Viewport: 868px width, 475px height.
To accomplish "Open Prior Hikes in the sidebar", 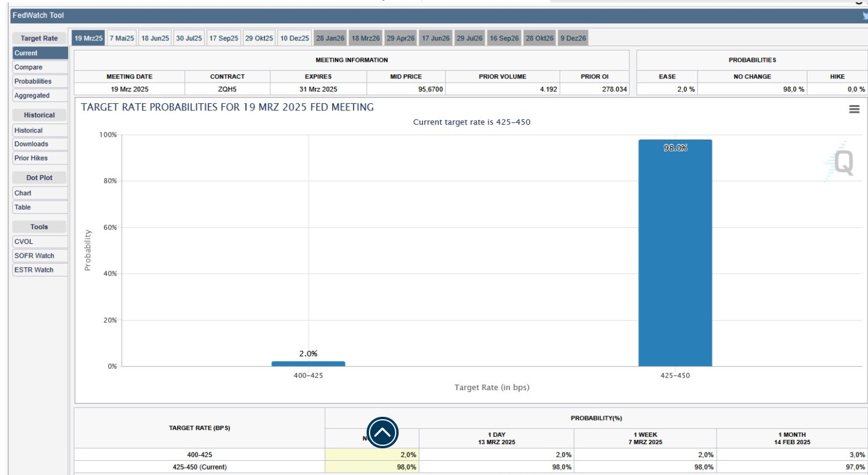I will point(40,158).
